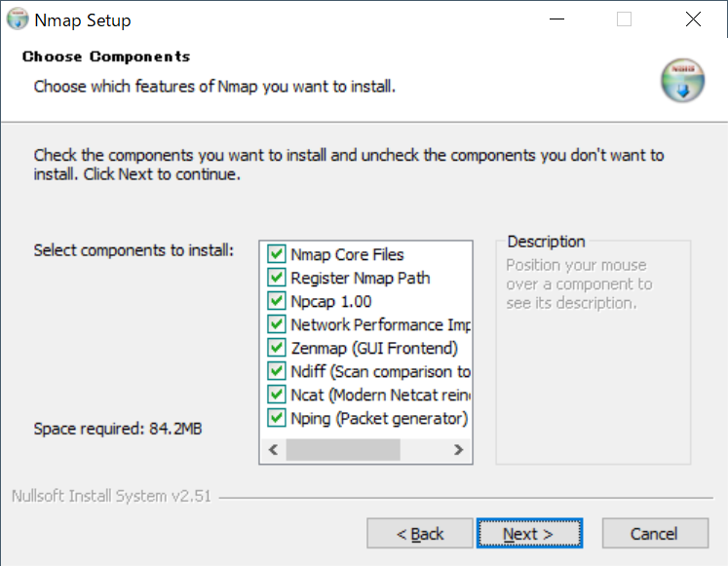Cancel the Nmap installation

pos(654,534)
